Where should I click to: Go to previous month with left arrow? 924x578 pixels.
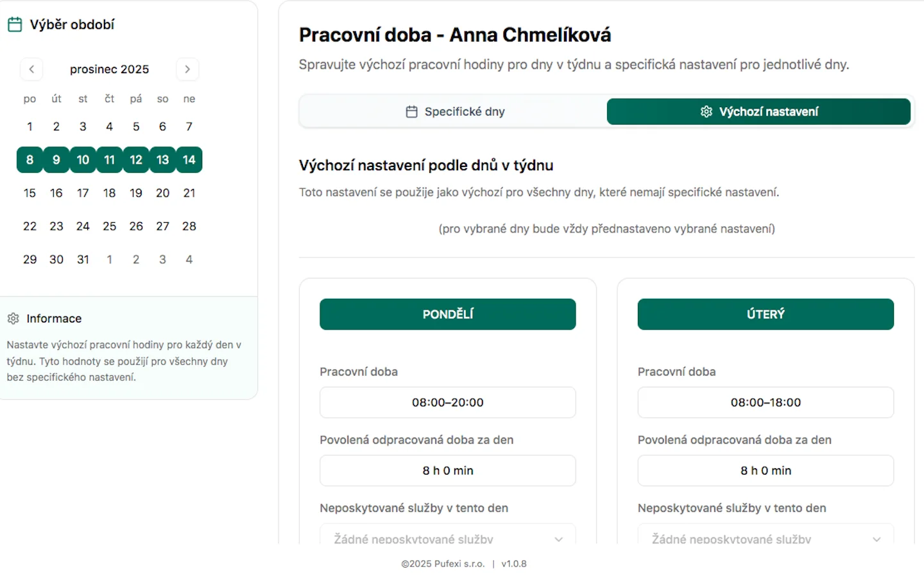(31, 69)
